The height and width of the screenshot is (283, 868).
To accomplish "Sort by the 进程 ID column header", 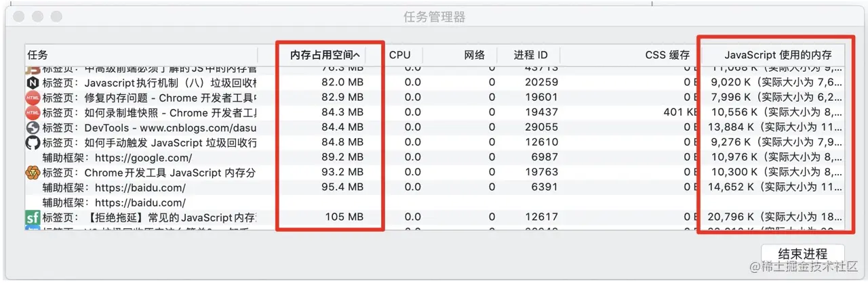I will coord(530,56).
